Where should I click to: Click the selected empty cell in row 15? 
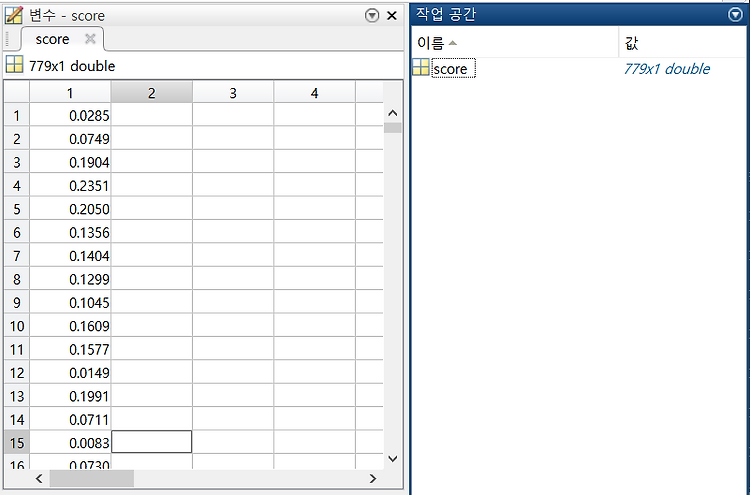point(152,442)
